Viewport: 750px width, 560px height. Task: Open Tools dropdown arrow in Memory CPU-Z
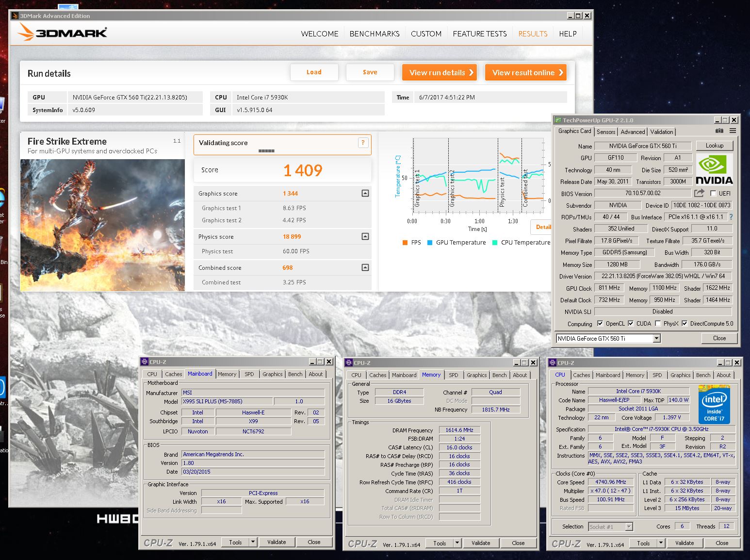pyautogui.click(x=457, y=543)
